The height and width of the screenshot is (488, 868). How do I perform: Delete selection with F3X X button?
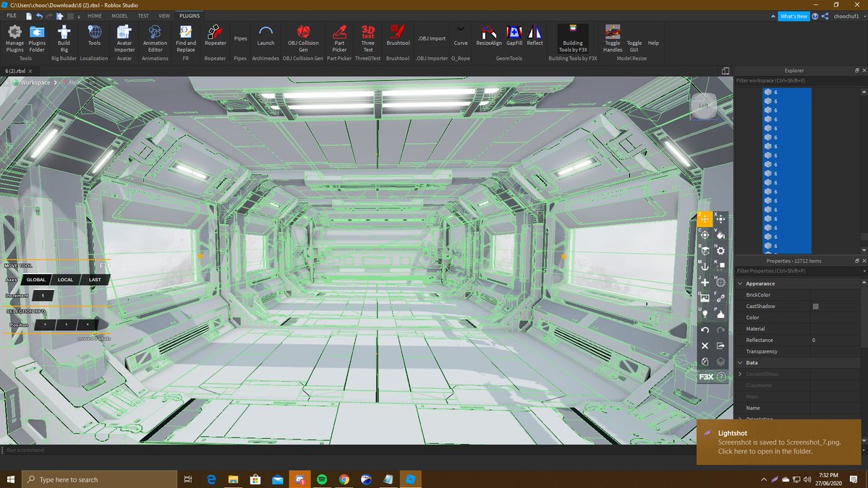705,346
